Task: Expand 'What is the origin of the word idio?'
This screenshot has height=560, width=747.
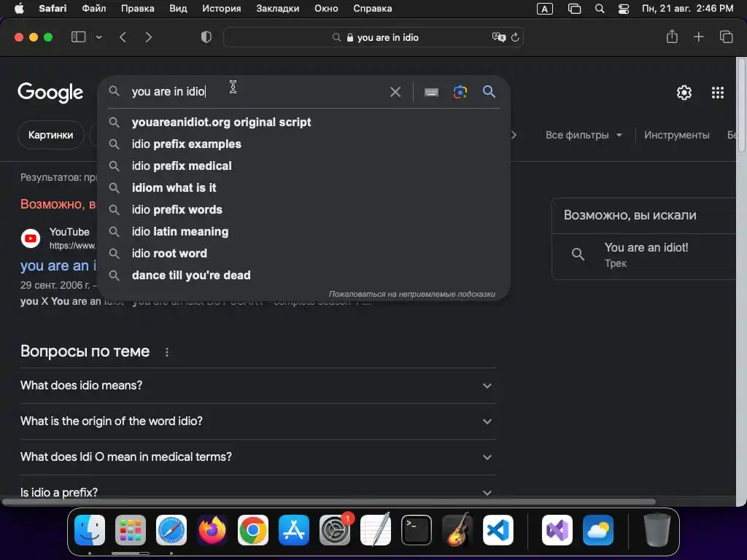Action: click(x=258, y=421)
